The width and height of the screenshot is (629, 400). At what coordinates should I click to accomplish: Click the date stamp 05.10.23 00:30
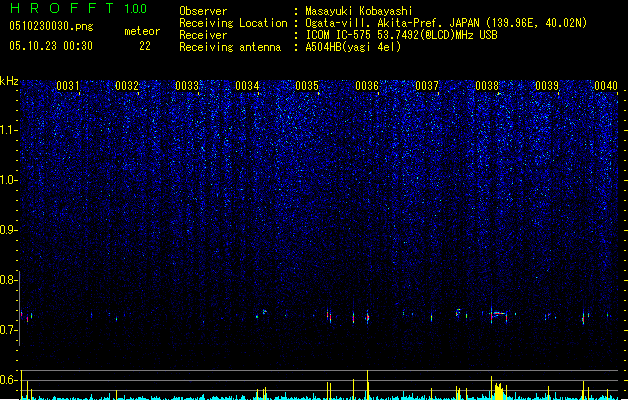(x=51, y=46)
